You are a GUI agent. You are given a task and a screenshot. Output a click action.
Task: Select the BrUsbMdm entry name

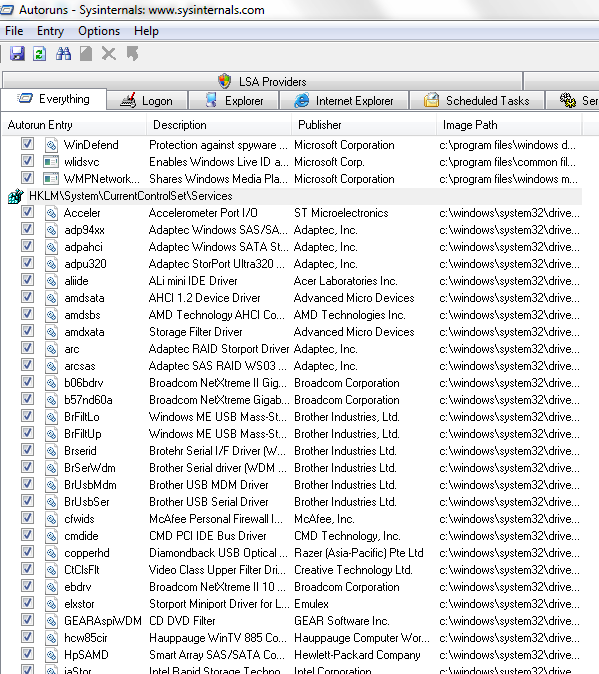click(90, 485)
